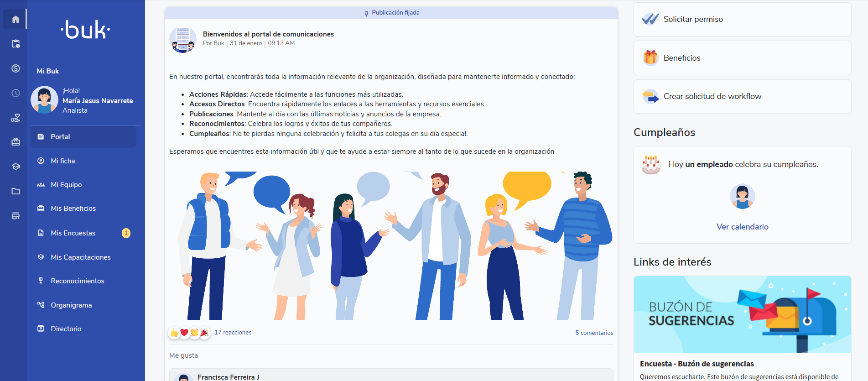Open the 5 comentarios link
The width and height of the screenshot is (868, 381).
[x=594, y=333]
